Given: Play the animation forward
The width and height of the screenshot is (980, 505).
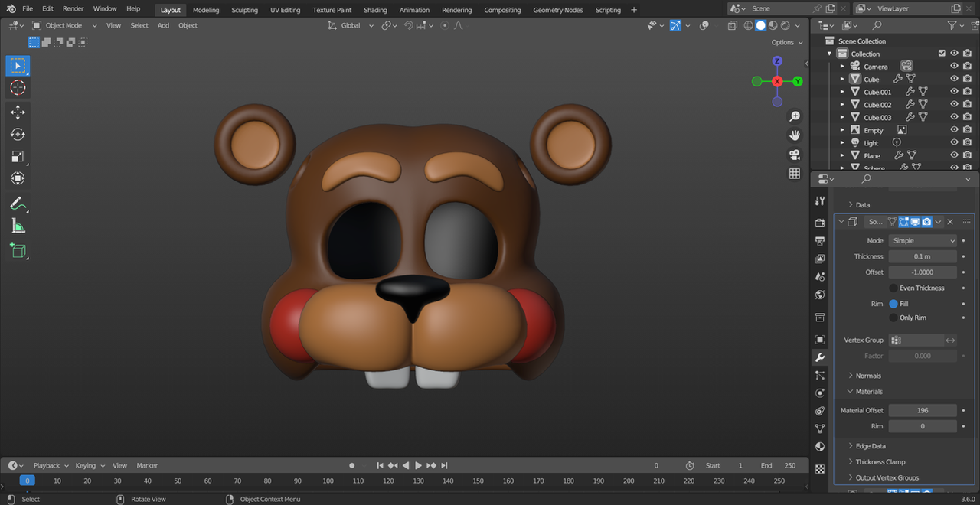Looking at the screenshot, I should [x=418, y=465].
